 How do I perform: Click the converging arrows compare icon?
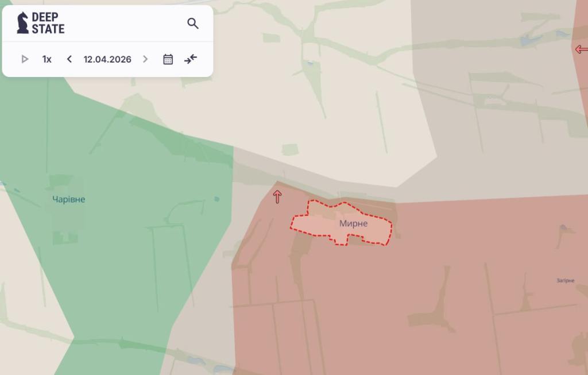click(191, 59)
